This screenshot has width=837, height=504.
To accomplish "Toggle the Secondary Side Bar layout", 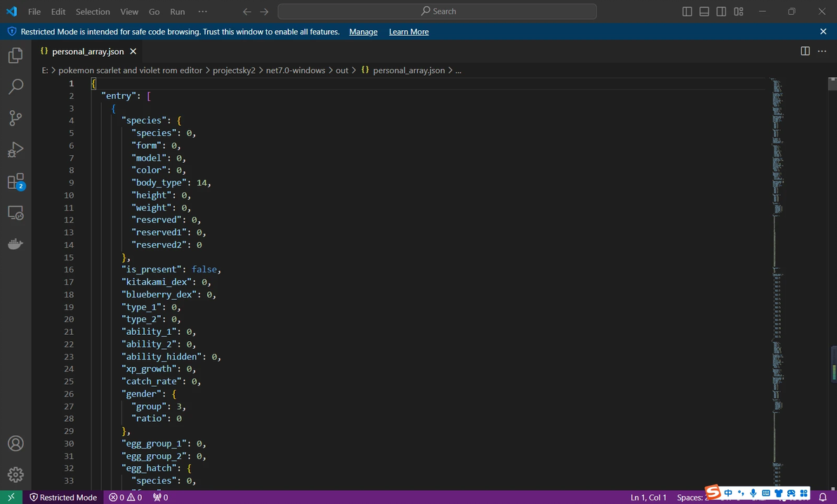I will click(x=721, y=11).
